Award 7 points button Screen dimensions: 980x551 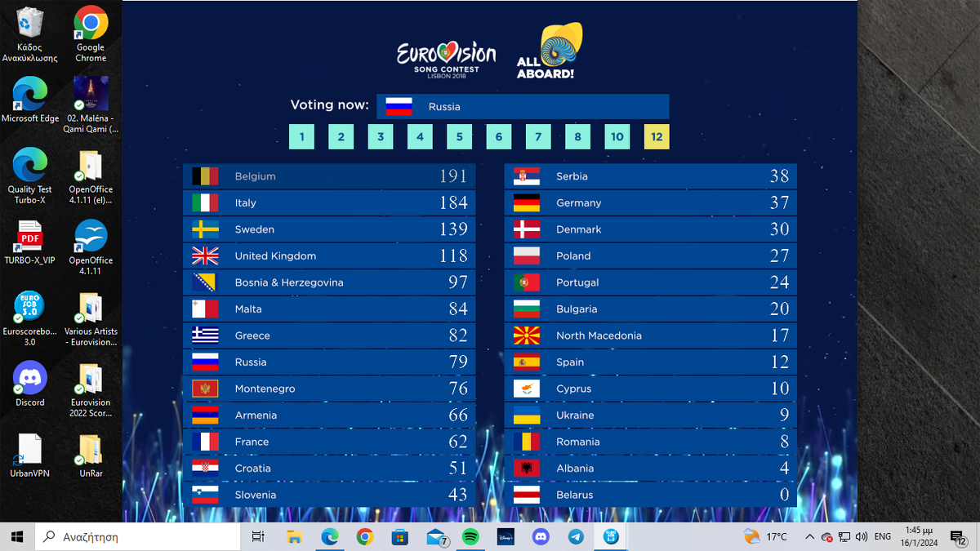pos(538,136)
